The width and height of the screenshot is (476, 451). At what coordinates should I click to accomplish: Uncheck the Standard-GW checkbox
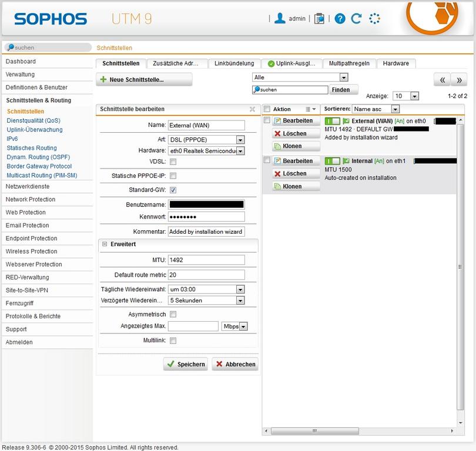point(173,190)
